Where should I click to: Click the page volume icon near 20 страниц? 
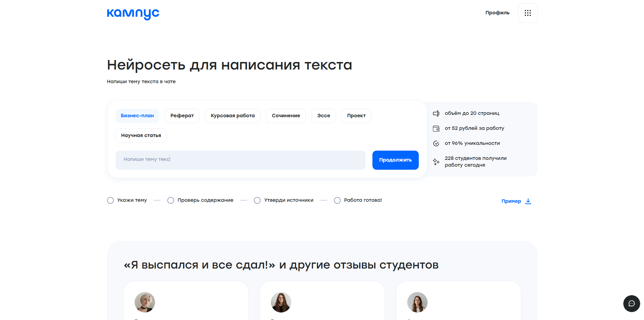click(x=436, y=113)
